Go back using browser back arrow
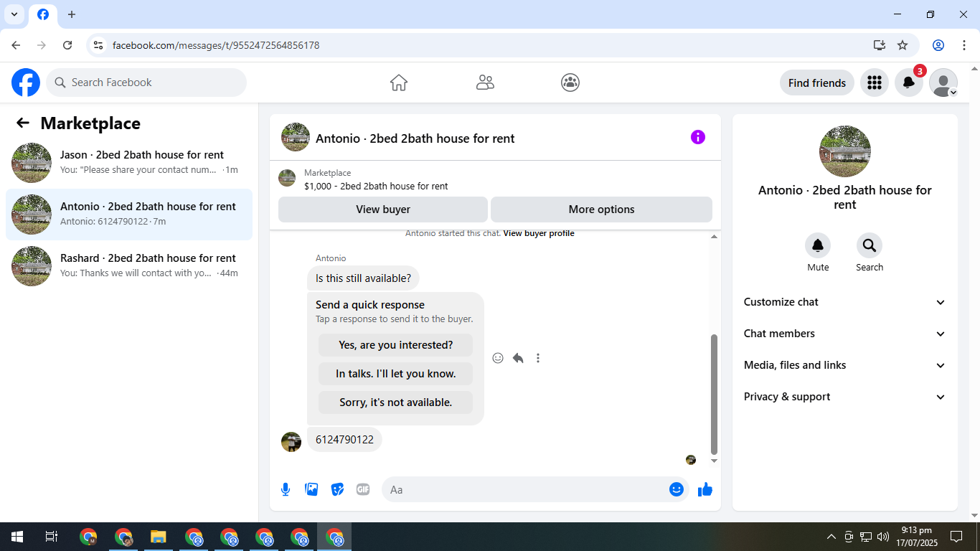 (x=16, y=45)
